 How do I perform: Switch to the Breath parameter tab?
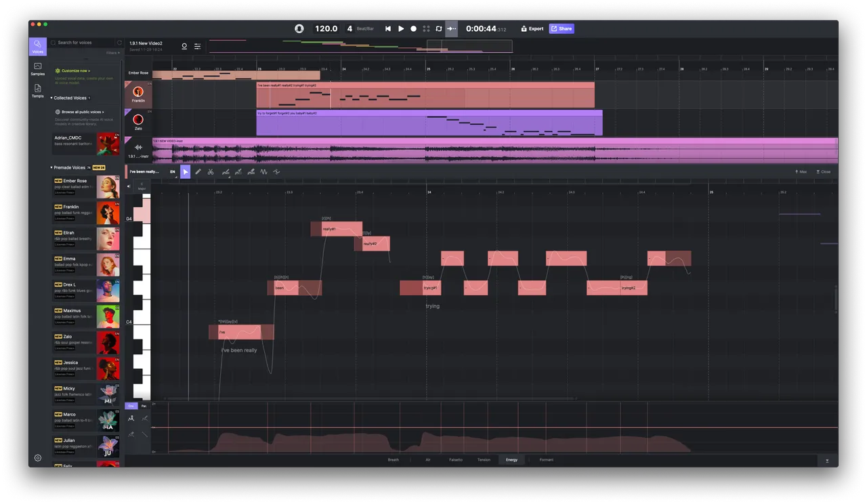(x=394, y=460)
